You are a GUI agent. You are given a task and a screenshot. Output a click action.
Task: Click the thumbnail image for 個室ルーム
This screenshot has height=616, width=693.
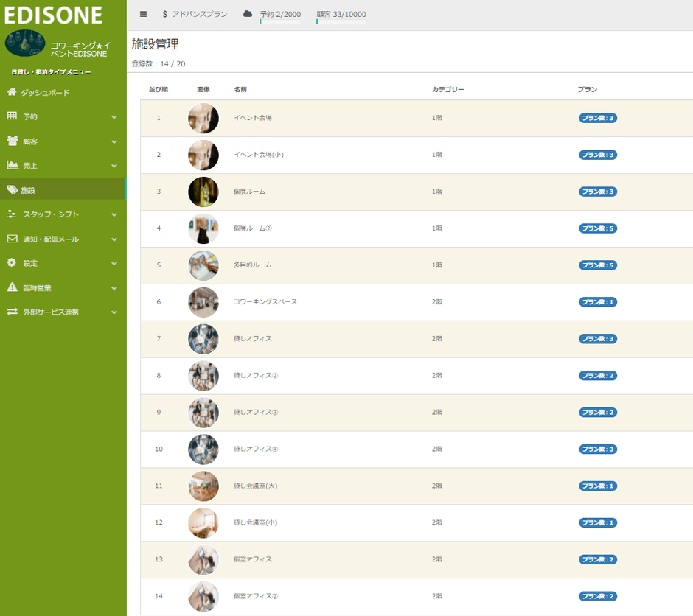point(203,192)
